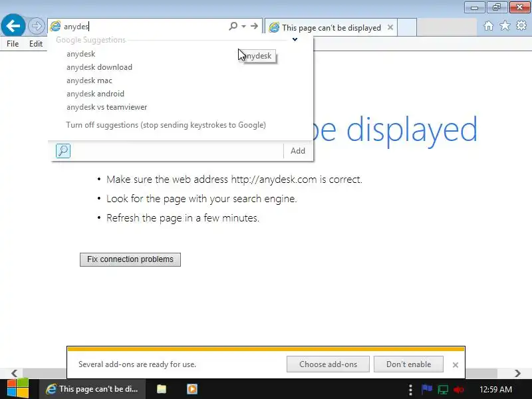Image resolution: width=532 pixels, height=399 pixels.
Task: Go back with the blue Back arrow
Action: tap(13, 25)
